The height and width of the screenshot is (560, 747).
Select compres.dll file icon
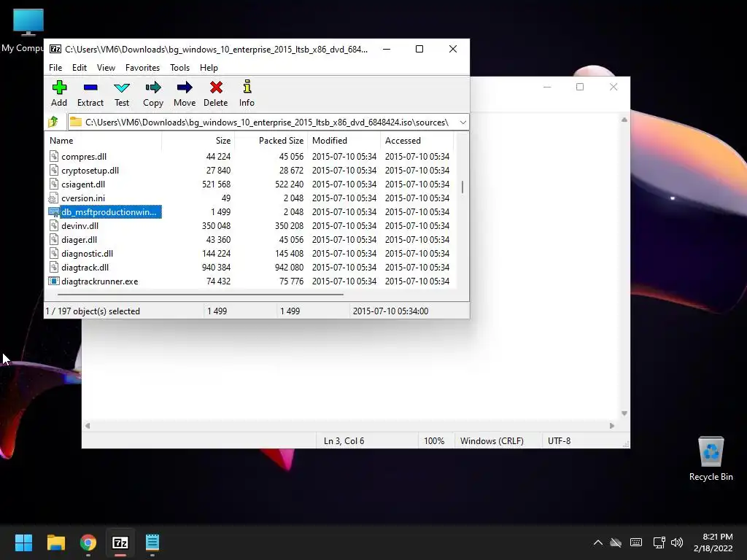tap(54, 156)
